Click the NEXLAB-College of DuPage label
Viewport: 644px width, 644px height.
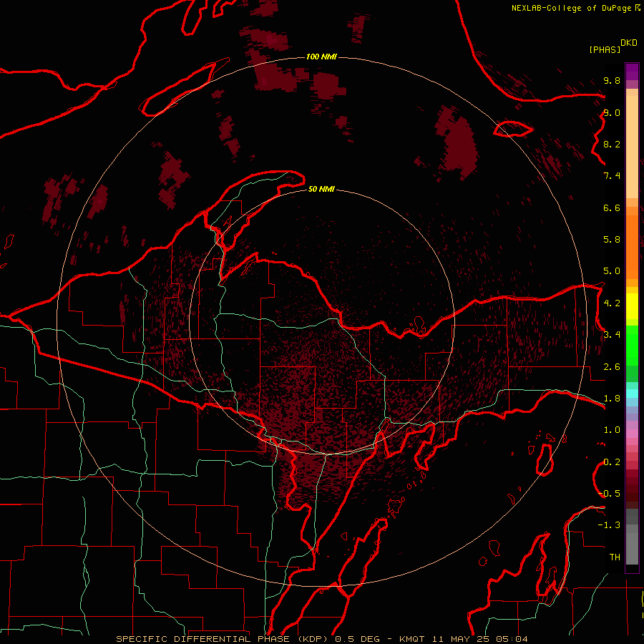(572, 8)
